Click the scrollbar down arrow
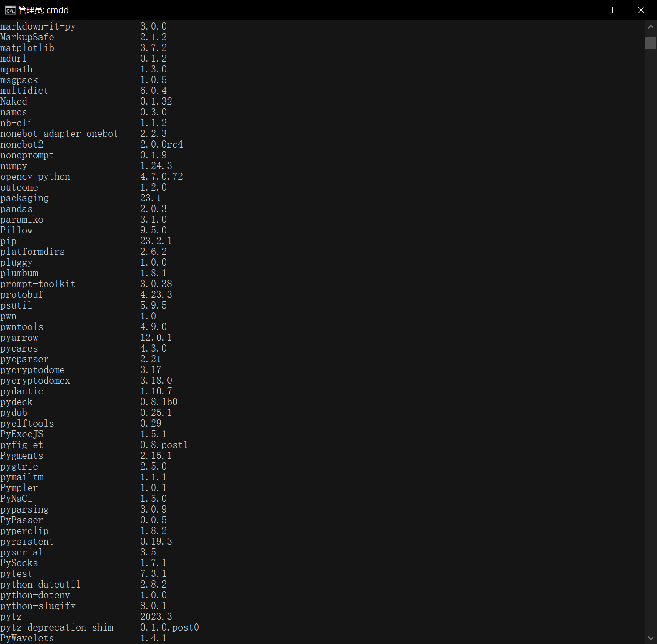The image size is (657, 644). [x=651, y=638]
